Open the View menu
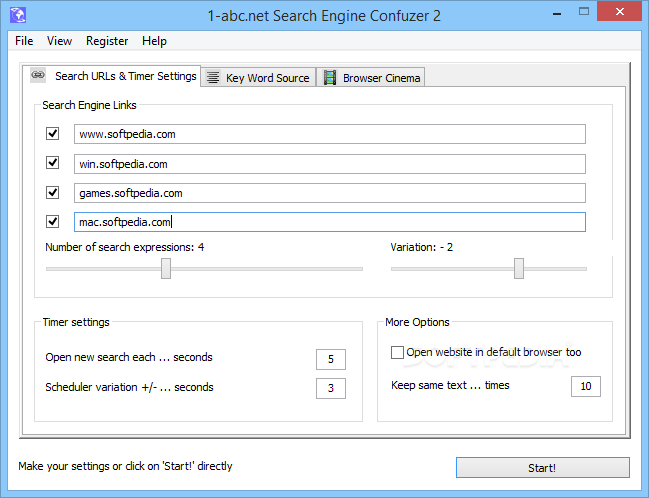The image size is (649, 498). [x=59, y=41]
